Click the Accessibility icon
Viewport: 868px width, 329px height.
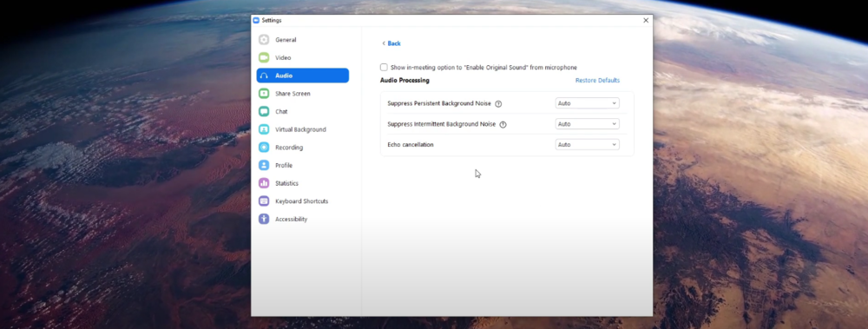pyautogui.click(x=264, y=219)
